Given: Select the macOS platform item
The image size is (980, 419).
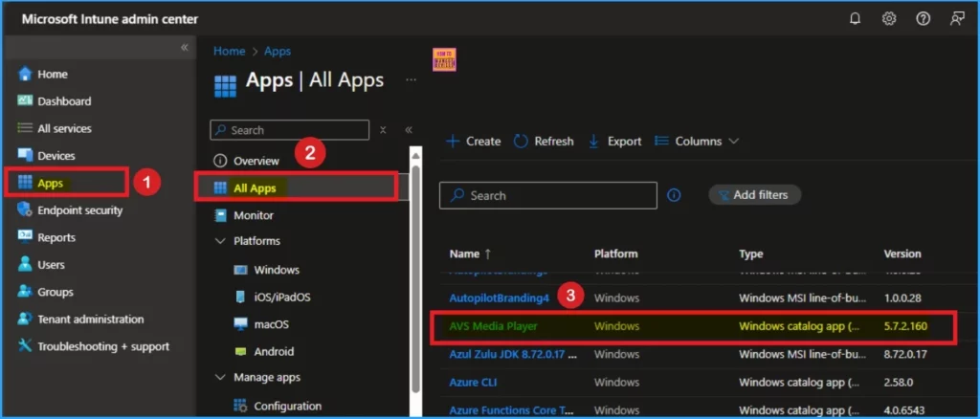Looking at the screenshot, I should pos(271,324).
